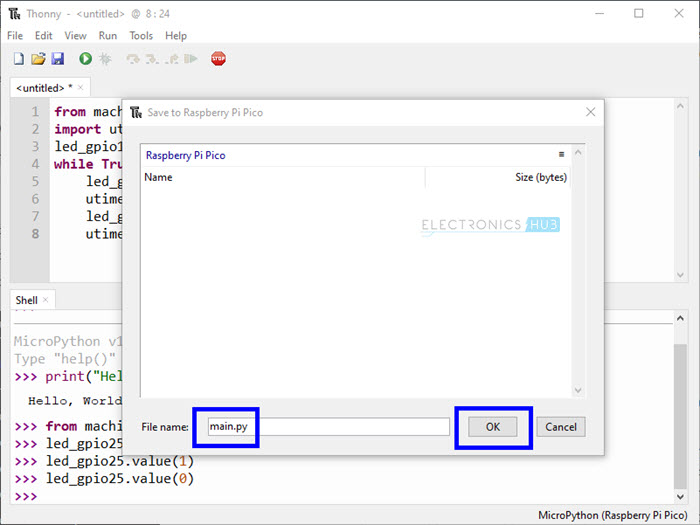Click the Save floppy disk icon
Screen dimensions: 700x525
pos(57,60)
